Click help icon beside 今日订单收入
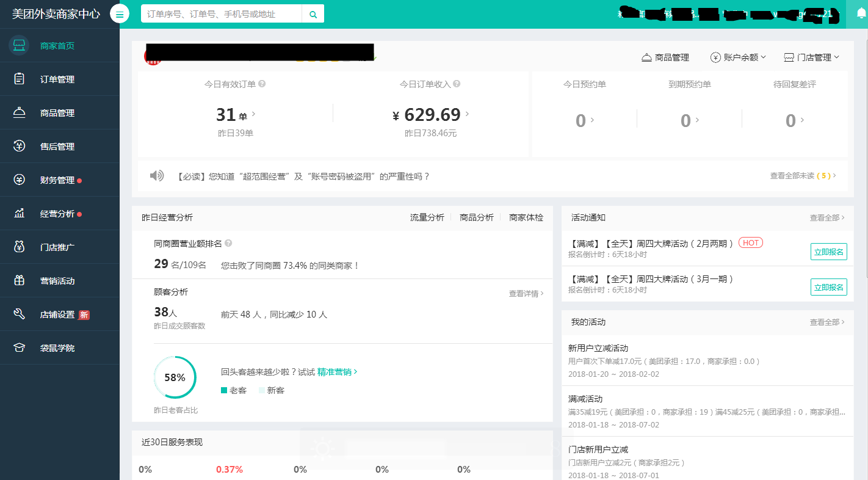 (457, 84)
